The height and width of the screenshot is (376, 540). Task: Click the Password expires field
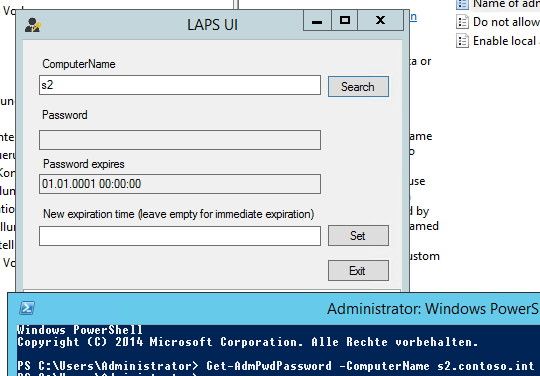point(180,184)
